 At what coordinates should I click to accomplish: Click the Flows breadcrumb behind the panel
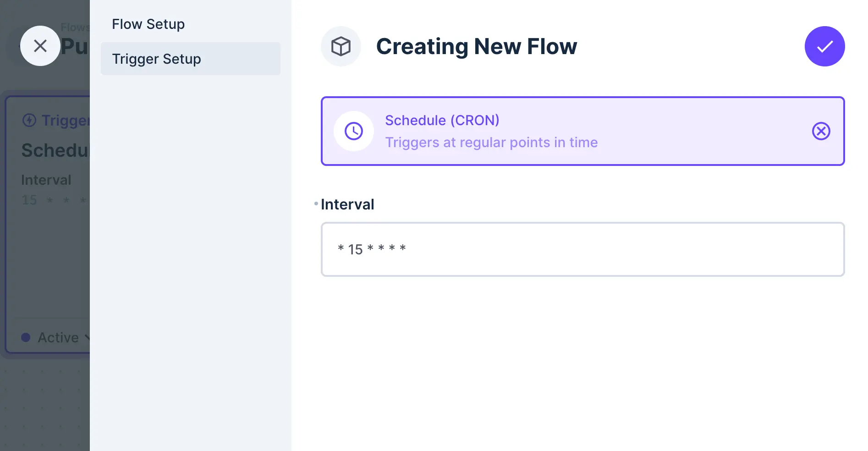[75, 27]
